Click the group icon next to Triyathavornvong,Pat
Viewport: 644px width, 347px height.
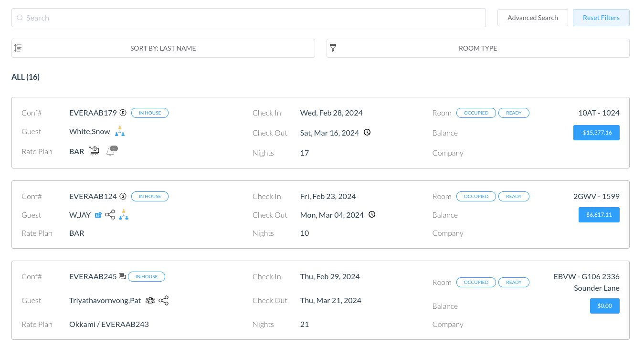coord(150,300)
